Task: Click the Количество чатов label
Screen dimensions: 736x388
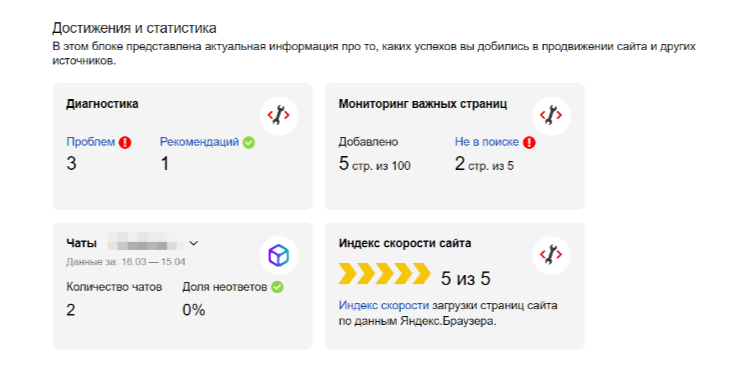Action: tap(114, 287)
